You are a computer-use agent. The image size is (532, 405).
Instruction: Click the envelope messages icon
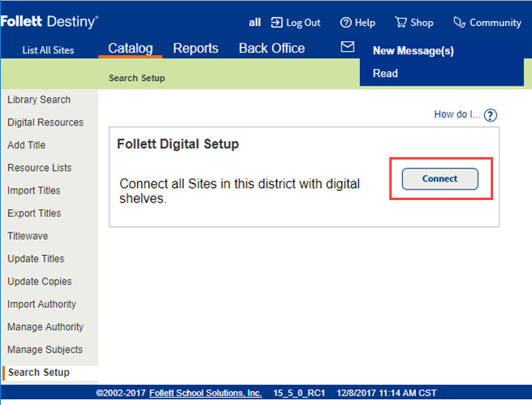pyautogui.click(x=347, y=48)
